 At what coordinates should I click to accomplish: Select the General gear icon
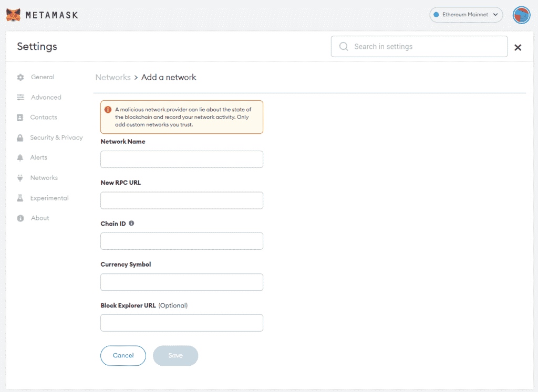20,77
